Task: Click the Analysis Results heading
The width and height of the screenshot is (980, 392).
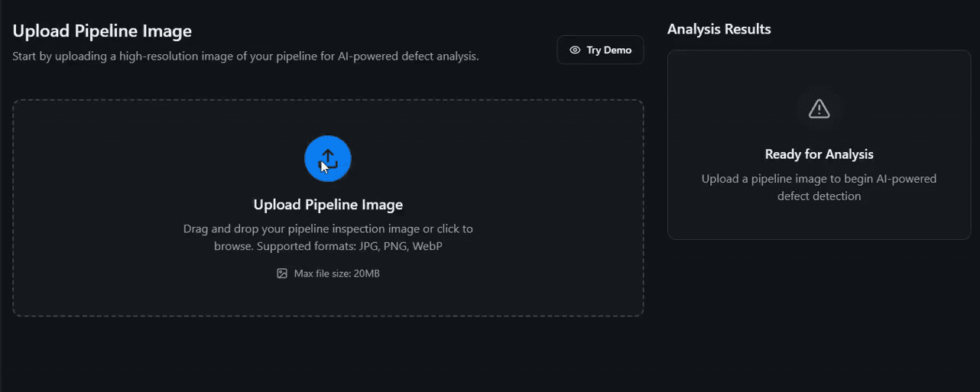Action: coord(719,29)
